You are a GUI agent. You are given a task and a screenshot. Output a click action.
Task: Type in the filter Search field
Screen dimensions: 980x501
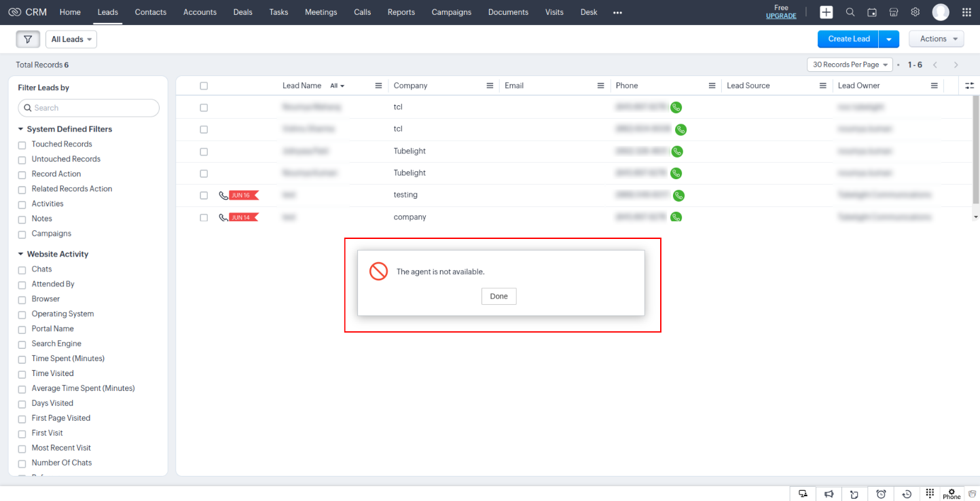click(x=94, y=108)
